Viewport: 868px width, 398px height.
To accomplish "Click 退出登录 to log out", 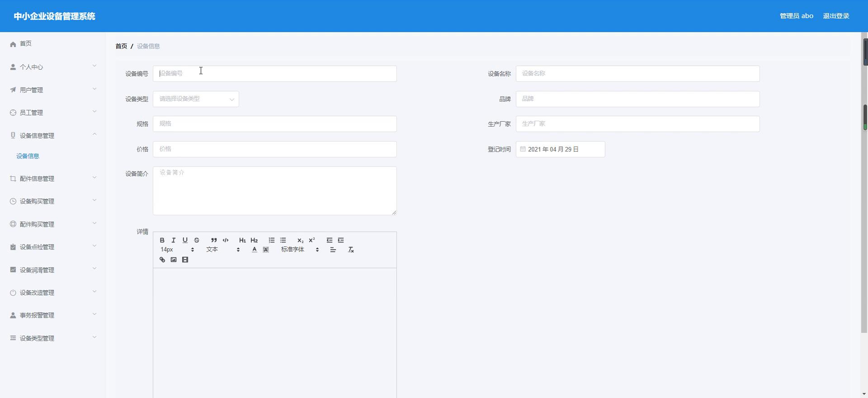I will (x=836, y=16).
